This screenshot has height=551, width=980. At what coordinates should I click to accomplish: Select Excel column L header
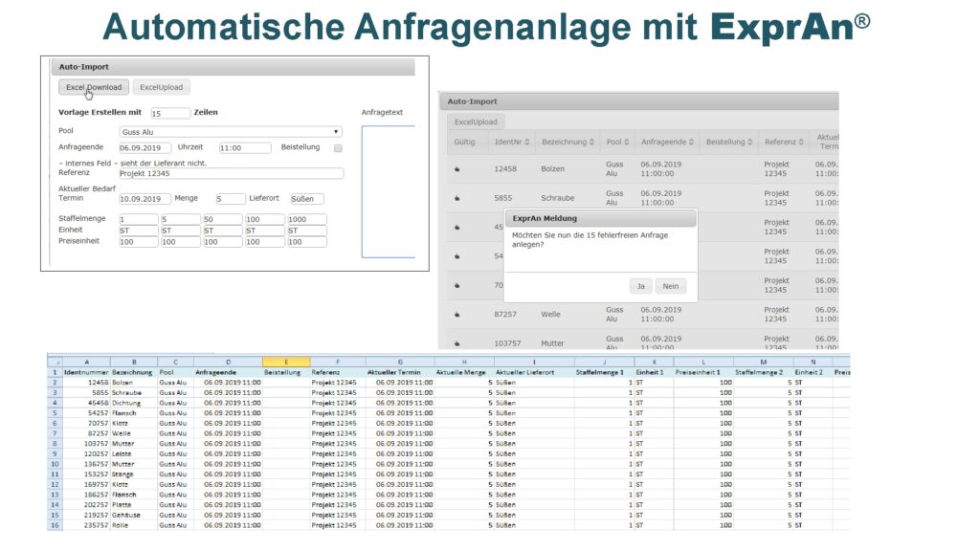point(703,362)
